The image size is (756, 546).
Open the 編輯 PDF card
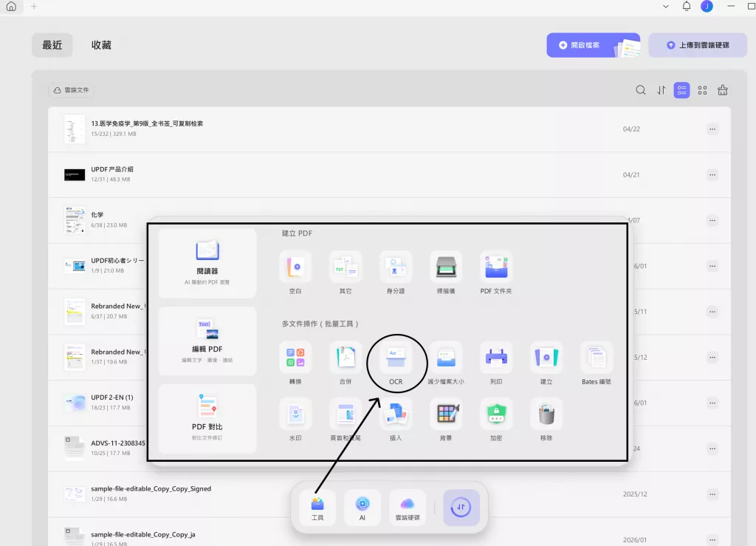207,341
